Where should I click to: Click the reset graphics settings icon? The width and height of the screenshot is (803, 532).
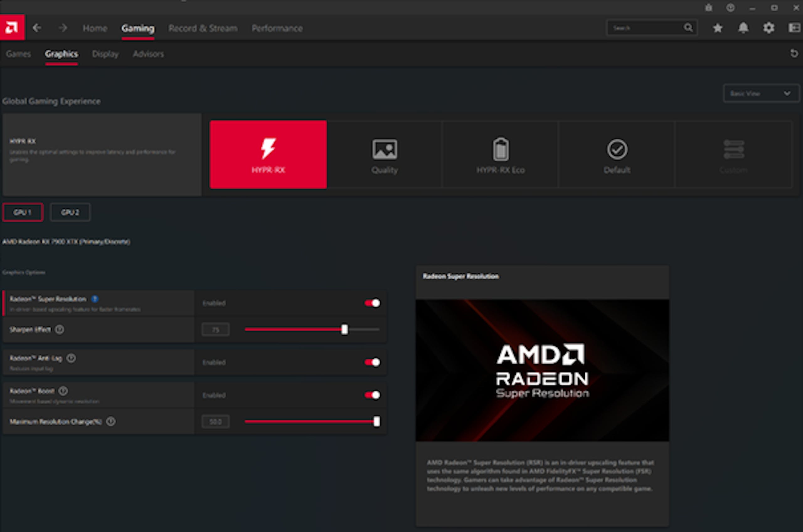[x=794, y=54]
